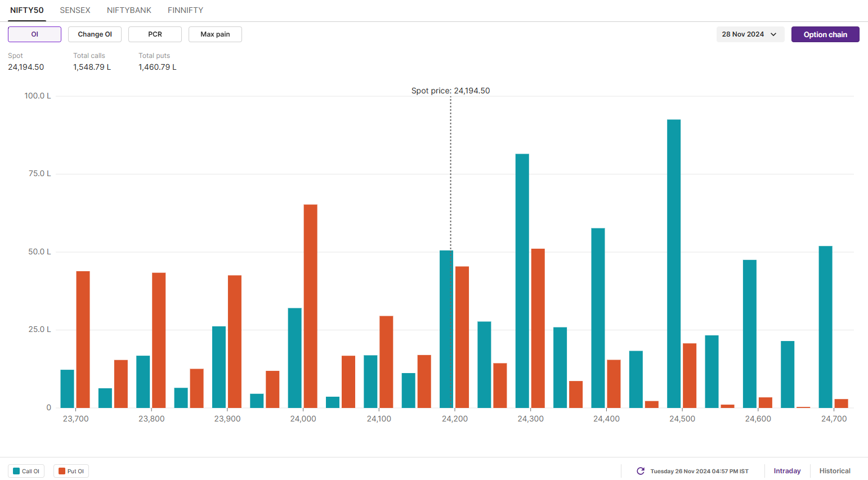Click the Spot value 24,194.50
Screen dimensions: 868x480
tap(26, 67)
